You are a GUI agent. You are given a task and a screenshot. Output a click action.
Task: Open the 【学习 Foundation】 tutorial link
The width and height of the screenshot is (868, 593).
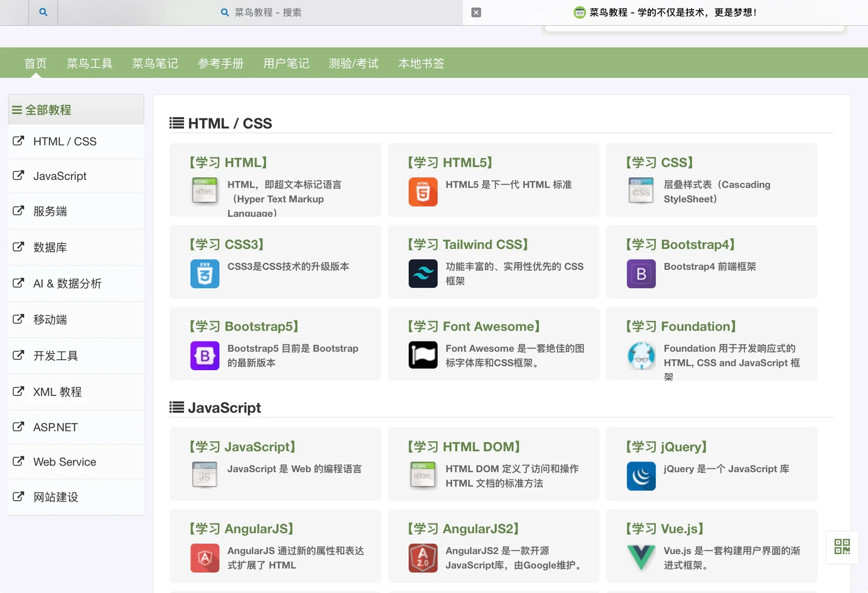681,326
